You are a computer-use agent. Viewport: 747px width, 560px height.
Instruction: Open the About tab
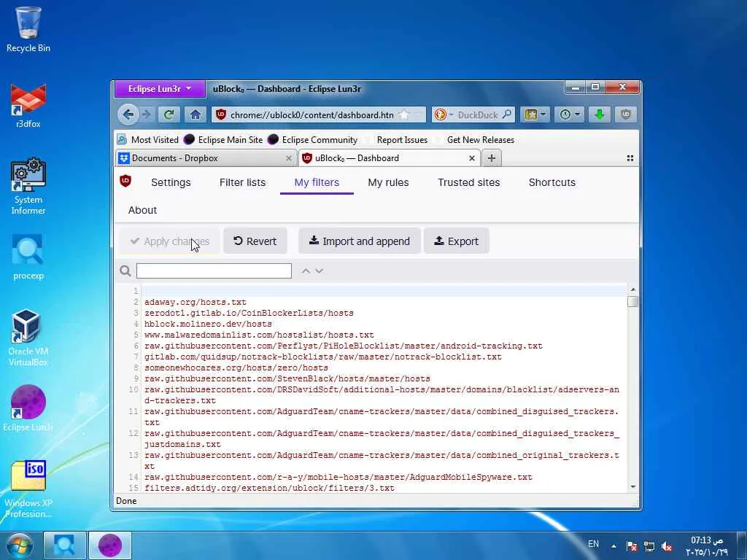[142, 210]
